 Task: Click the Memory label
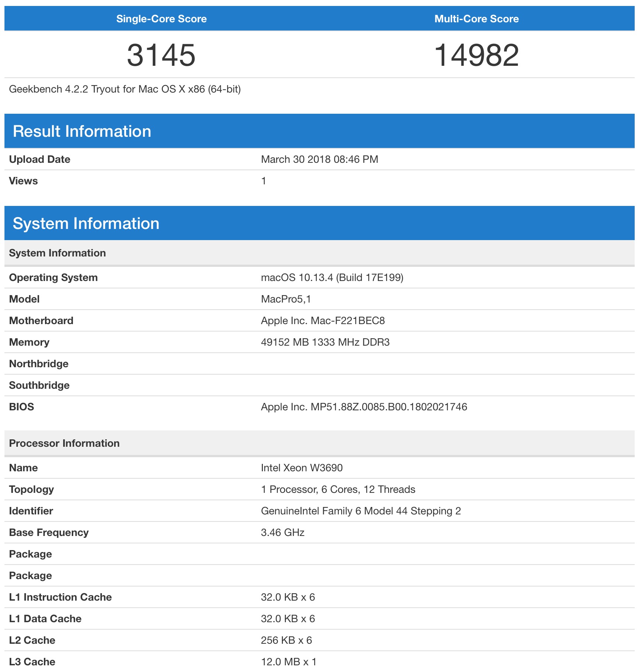(x=29, y=342)
